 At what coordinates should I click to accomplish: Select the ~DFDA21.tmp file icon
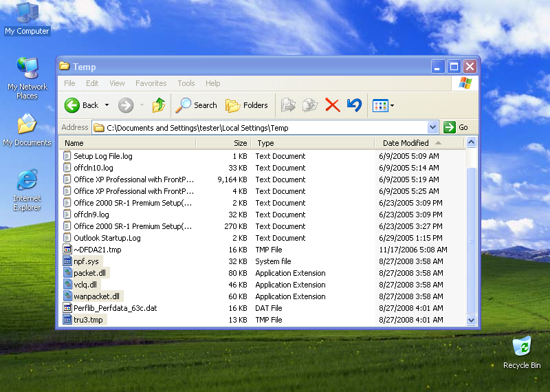pyautogui.click(x=67, y=250)
